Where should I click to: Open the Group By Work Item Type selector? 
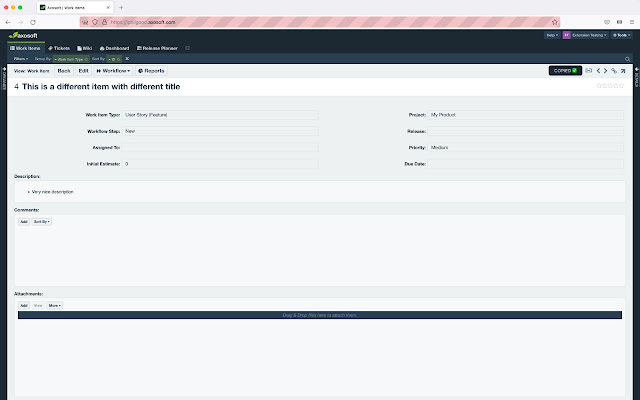(71, 59)
